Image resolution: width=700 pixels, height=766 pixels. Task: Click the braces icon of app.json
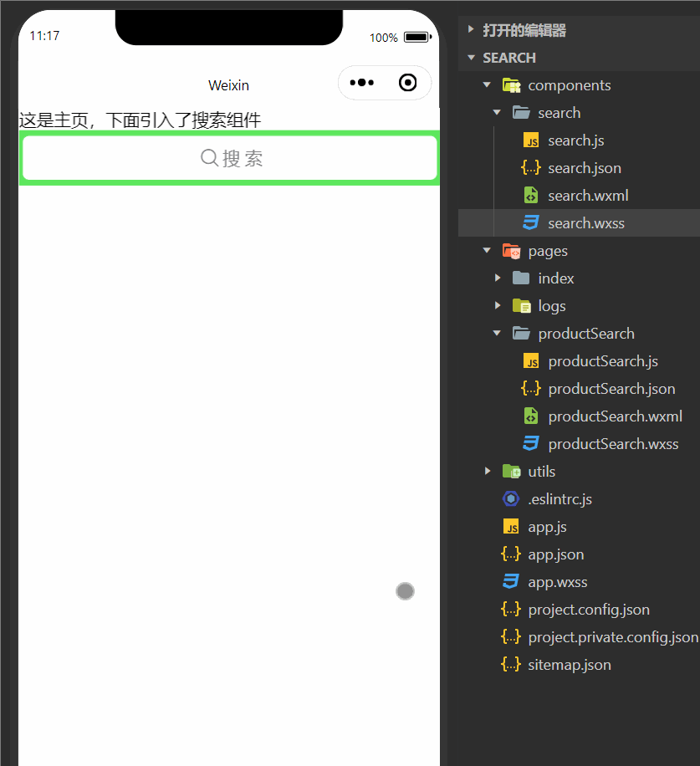point(511,554)
